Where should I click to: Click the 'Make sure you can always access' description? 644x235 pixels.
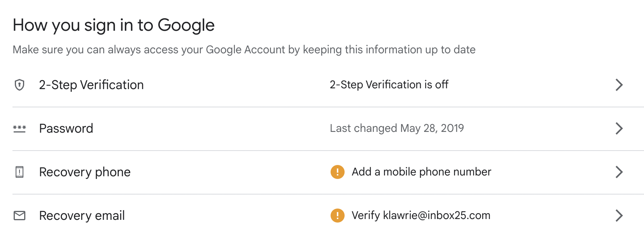click(244, 50)
